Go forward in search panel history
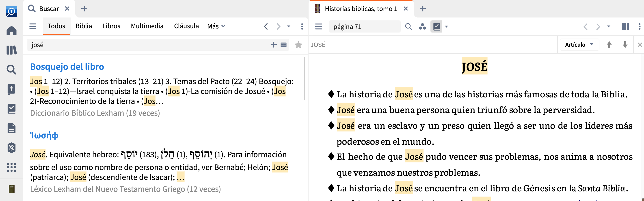 [278, 26]
